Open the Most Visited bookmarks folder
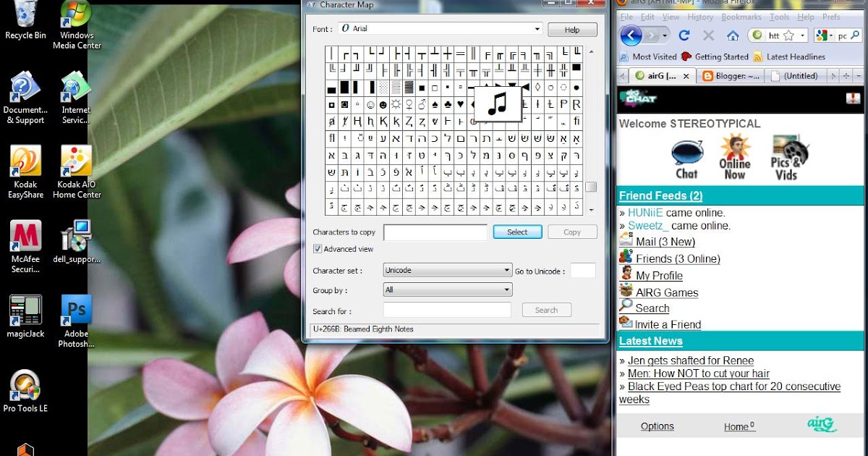This screenshot has width=868, height=456. 648,56
